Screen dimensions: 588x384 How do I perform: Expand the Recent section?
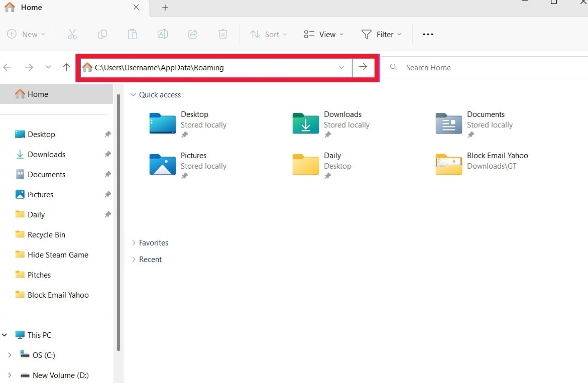tap(134, 259)
